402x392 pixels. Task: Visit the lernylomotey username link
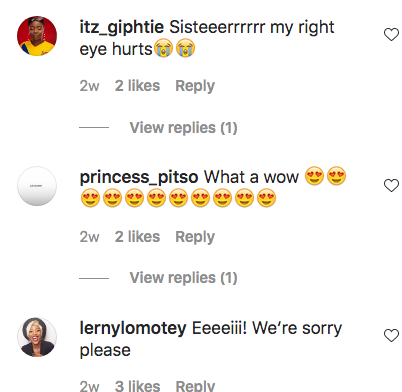(133, 329)
